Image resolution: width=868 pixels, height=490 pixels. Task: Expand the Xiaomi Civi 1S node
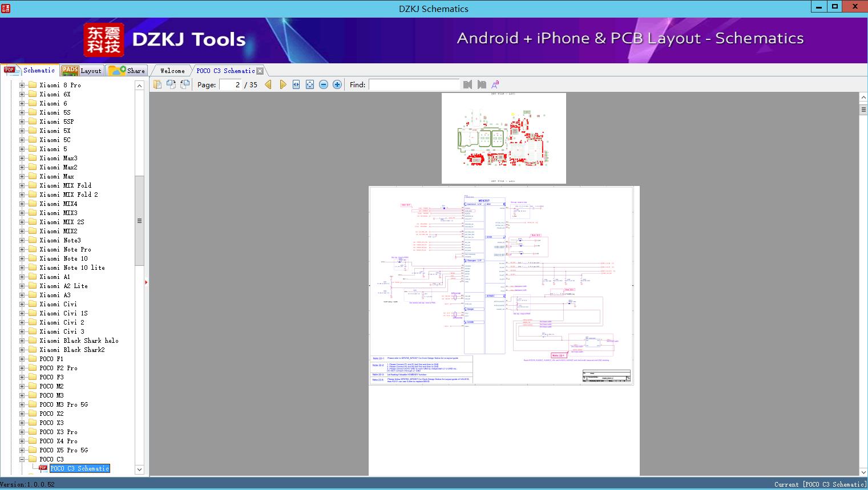tap(22, 313)
